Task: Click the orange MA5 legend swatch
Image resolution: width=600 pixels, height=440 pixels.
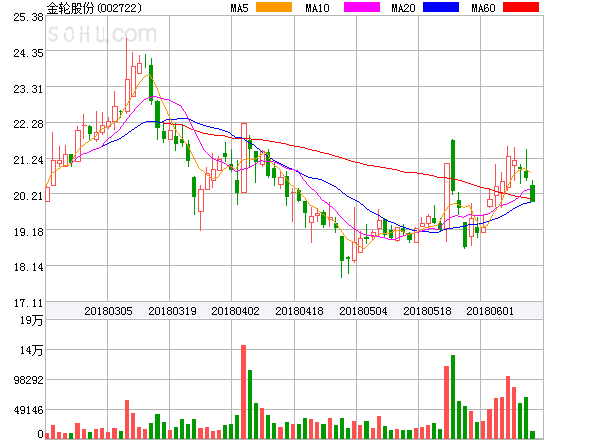Action: point(274,7)
